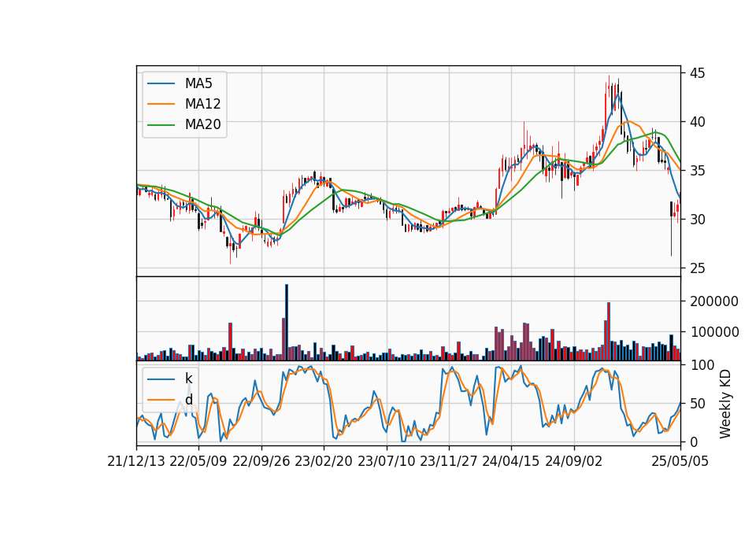Viewport: 756px width, 543px height.
Task: Click the 24/09/02 date tick label
Action: click(574, 462)
